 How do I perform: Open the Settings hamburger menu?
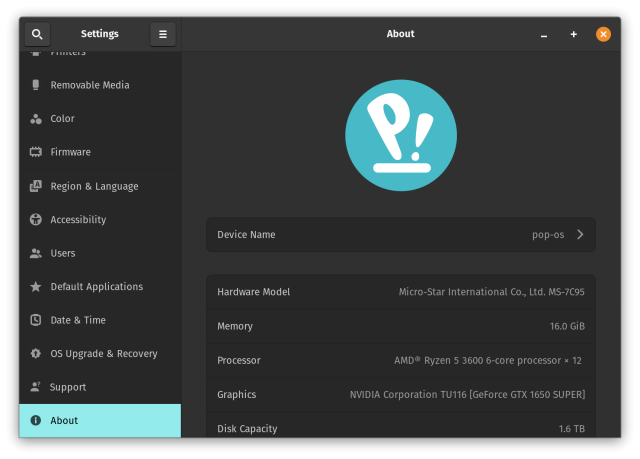162,34
